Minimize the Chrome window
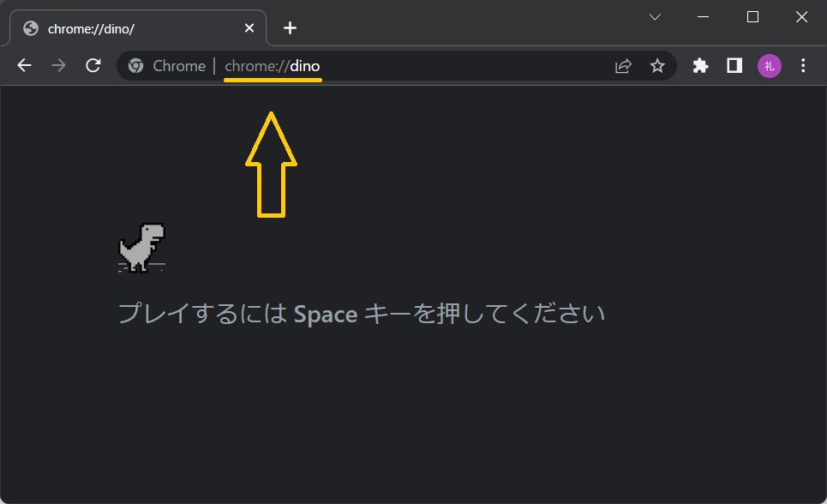 (703, 17)
